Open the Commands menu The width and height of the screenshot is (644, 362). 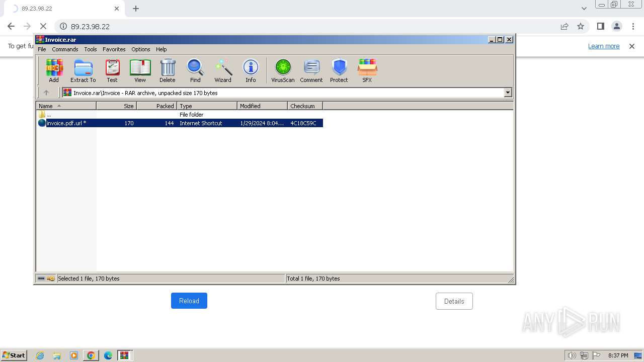65,49
